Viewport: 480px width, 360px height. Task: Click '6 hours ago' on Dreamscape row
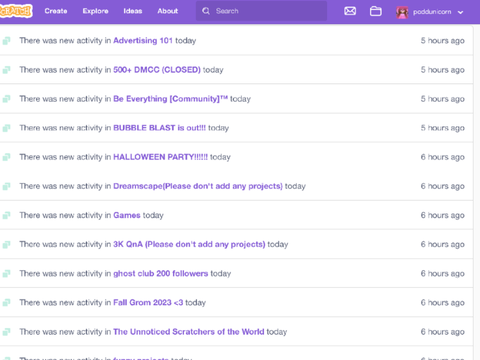tap(442, 186)
